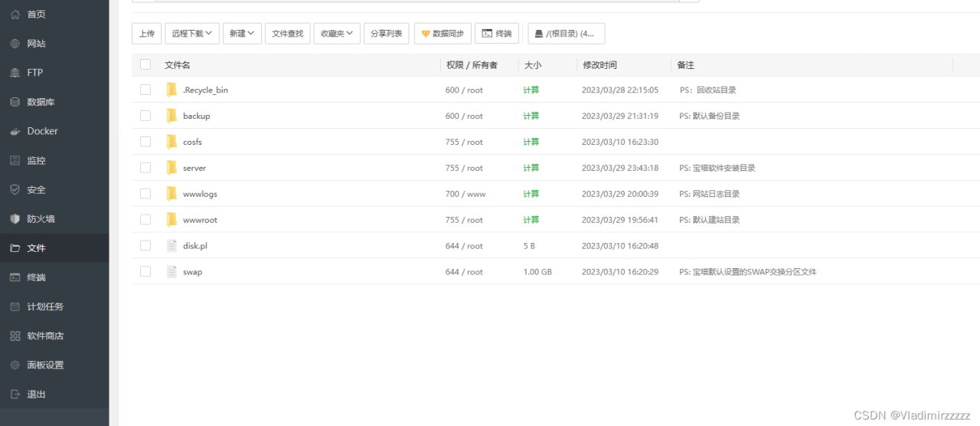Click calculate size link for server folder

pos(531,168)
